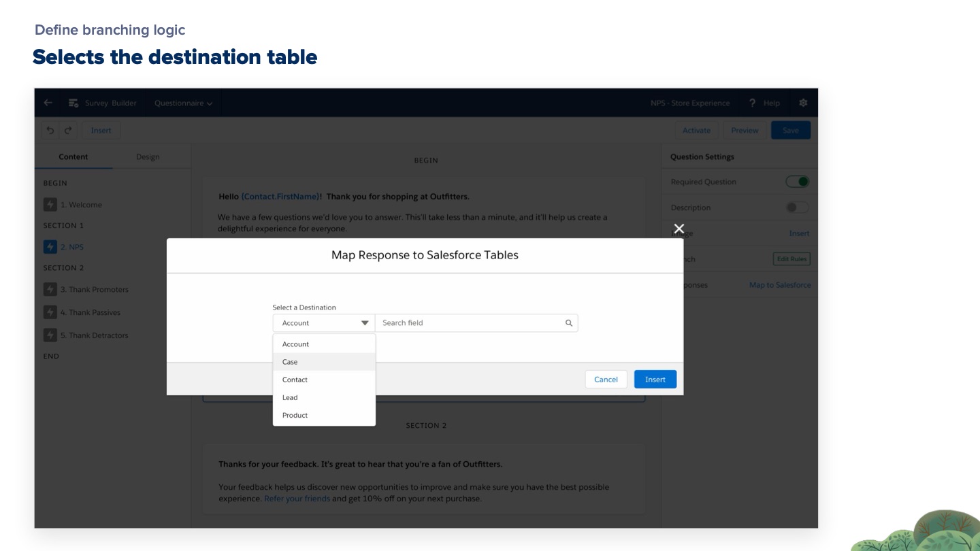This screenshot has height=551, width=980.
Task: Choose Contact from the destination list
Action: coord(324,380)
